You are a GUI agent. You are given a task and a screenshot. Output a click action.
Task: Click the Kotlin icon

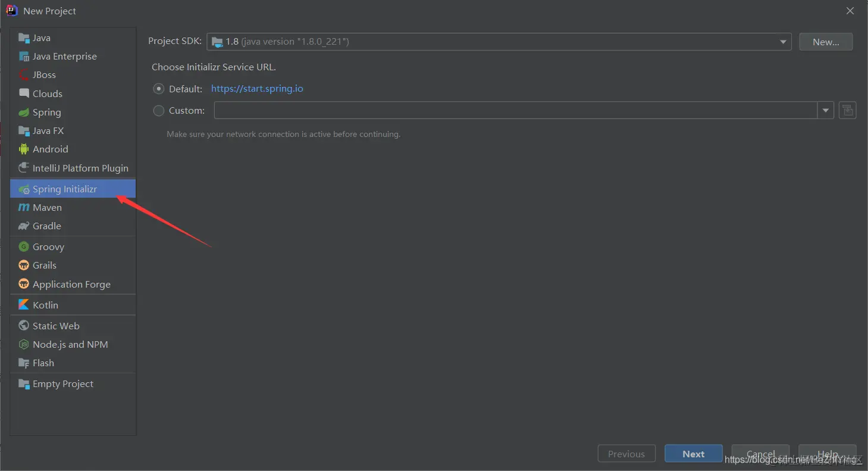24,305
